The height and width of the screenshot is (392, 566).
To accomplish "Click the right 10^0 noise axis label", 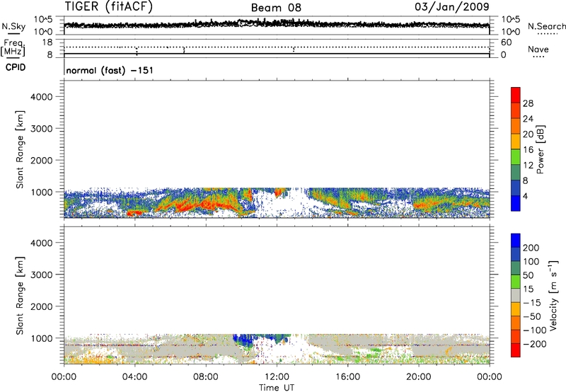I will 511,32.
